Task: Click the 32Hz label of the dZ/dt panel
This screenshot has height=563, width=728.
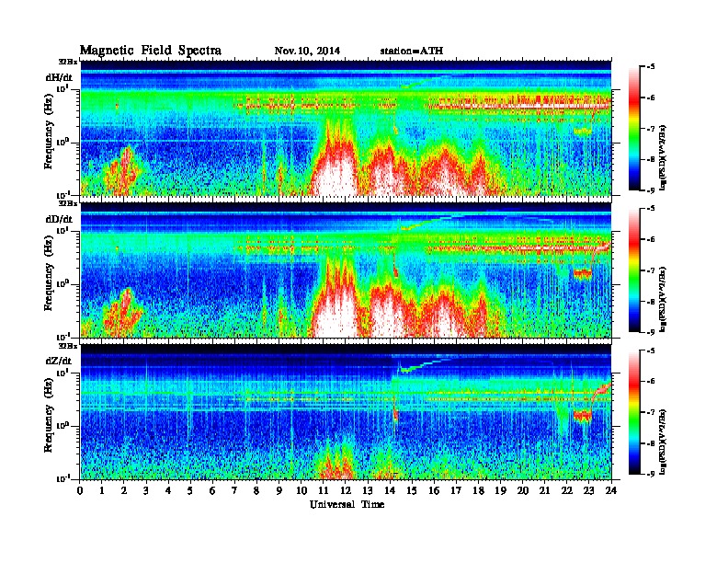Action: tap(67, 346)
